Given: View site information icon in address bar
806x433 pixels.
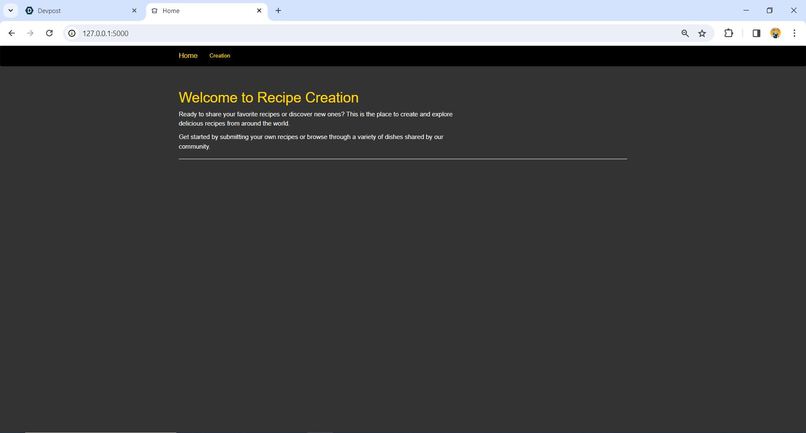Looking at the screenshot, I should [72, 33].
